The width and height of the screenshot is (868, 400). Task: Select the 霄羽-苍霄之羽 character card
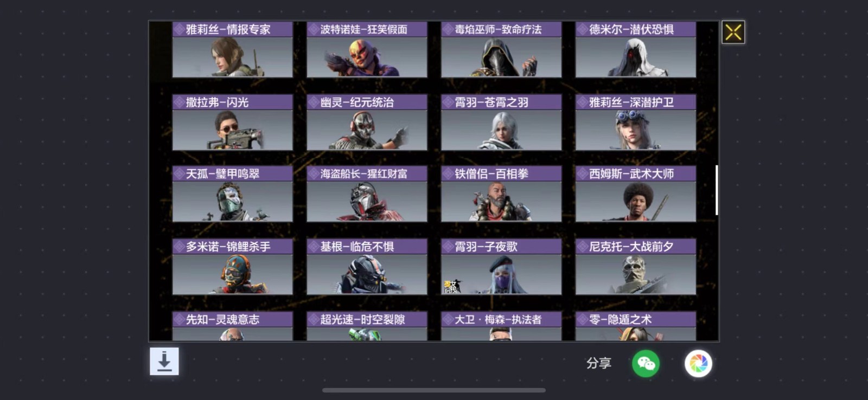click(x=501, y=122)
